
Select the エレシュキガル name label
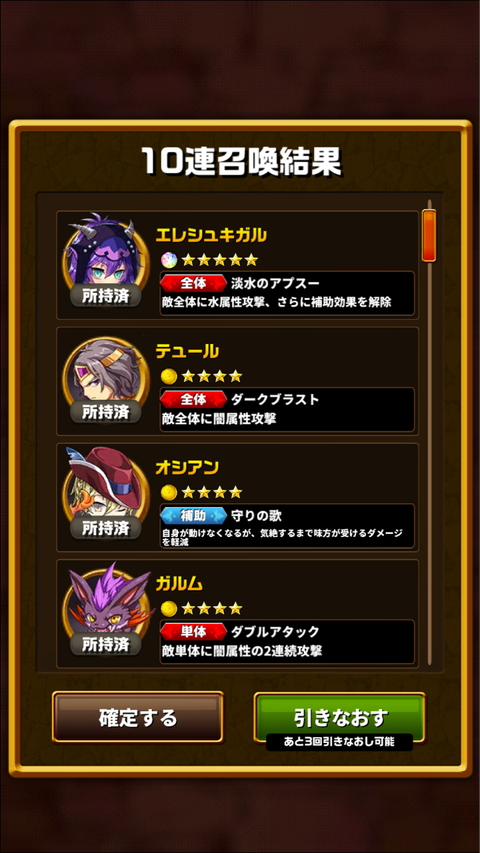211,235
